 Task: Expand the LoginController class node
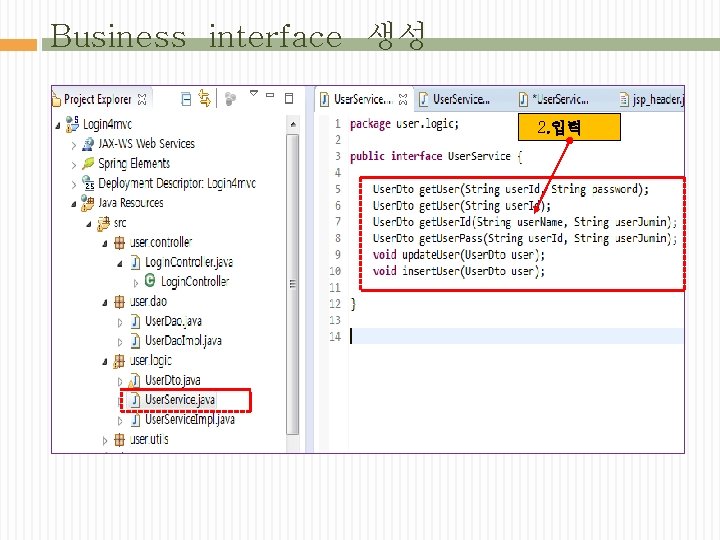(x=135, y=283)
